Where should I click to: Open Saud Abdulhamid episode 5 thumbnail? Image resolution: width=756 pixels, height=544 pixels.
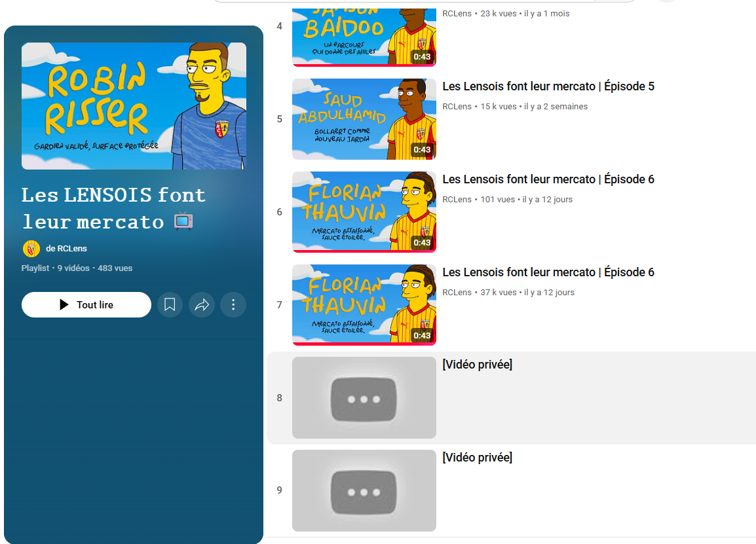[364, 119]
